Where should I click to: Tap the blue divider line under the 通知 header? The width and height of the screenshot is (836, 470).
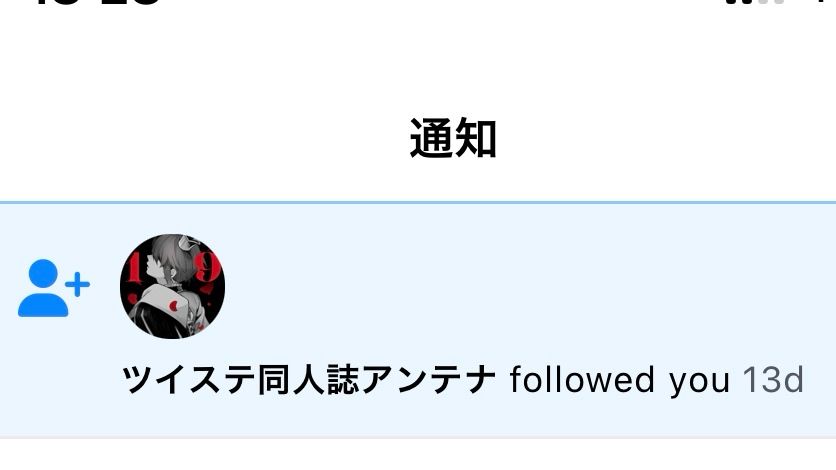(x=418, y=202)
